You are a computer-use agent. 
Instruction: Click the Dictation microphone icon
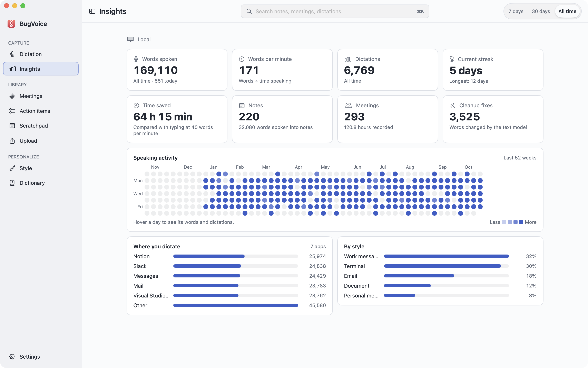click(12, 54)
